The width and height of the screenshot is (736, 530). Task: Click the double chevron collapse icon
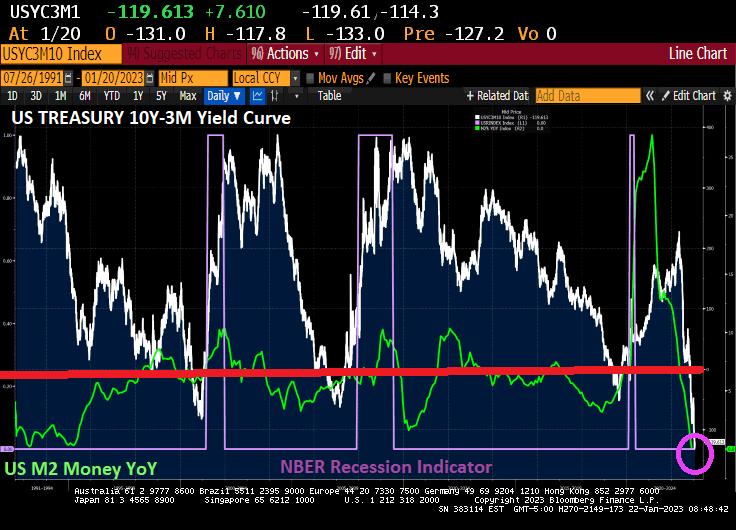click(650, 96)
